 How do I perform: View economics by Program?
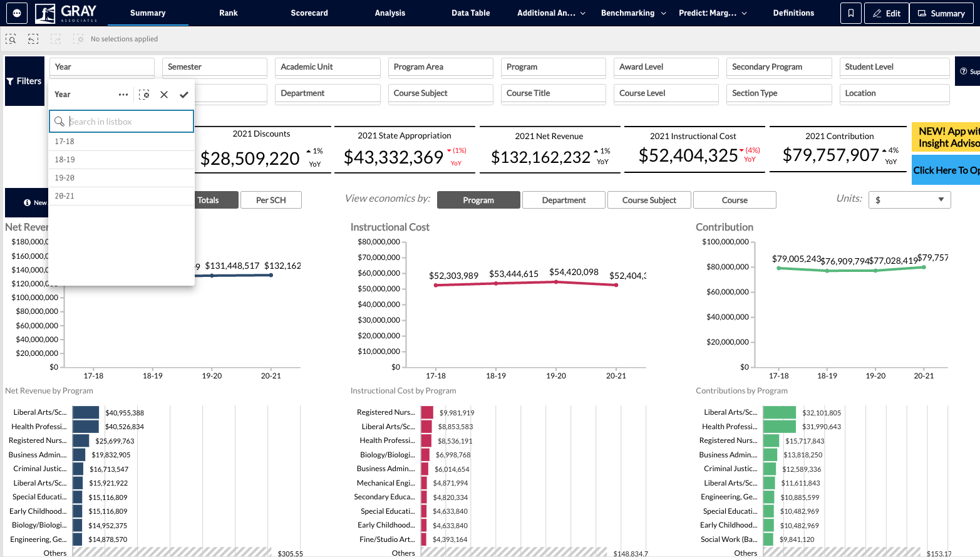478,200
